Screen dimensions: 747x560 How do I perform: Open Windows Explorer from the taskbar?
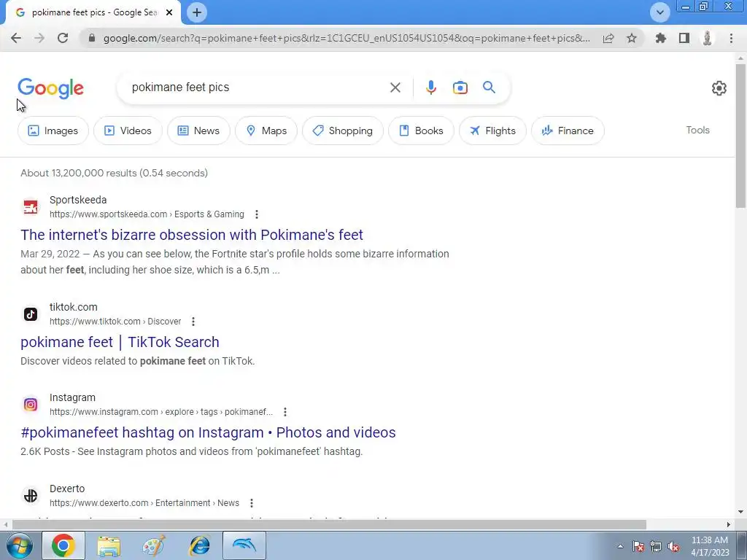click(x=109, y=545)
